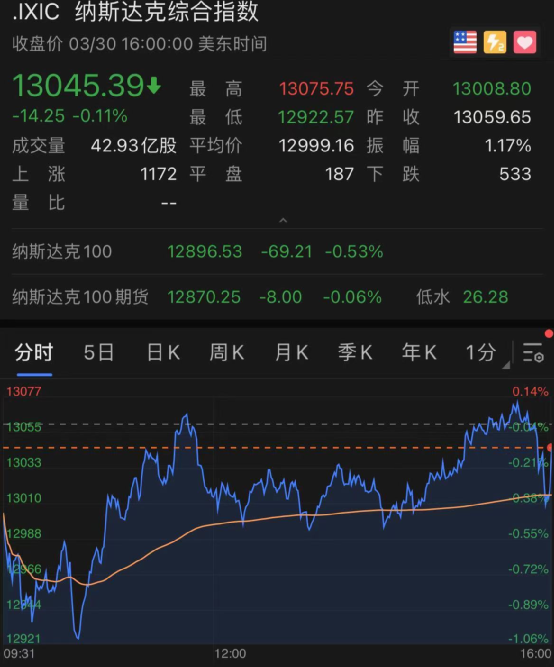
Task: Tap the -1.06% chart axis label
Action: pos(528,638)
